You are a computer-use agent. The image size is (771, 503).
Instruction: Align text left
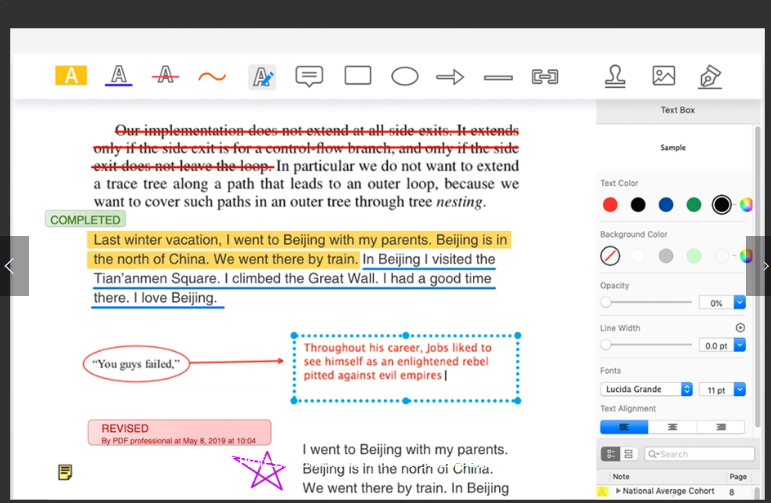623,427
